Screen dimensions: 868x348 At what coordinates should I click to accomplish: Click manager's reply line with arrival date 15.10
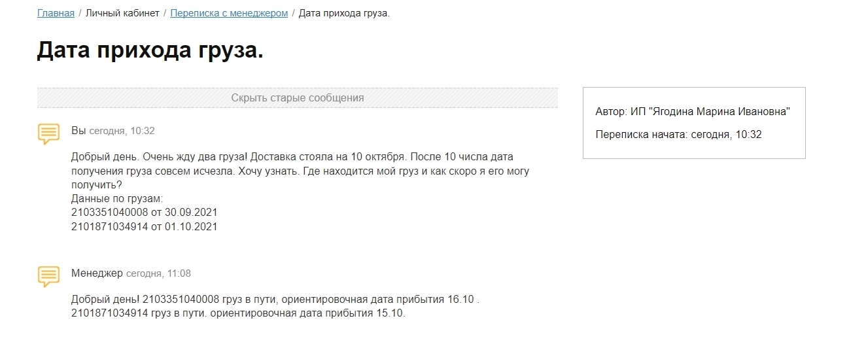238,313
